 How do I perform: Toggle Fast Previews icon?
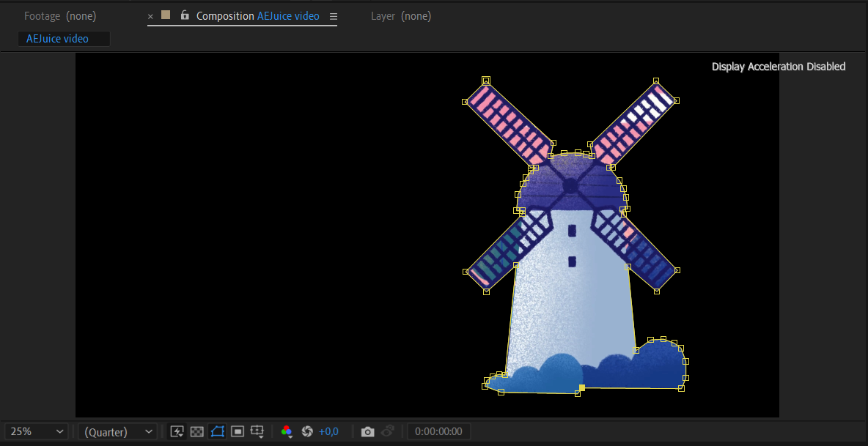pyautogui.click(x=177, y=431)
